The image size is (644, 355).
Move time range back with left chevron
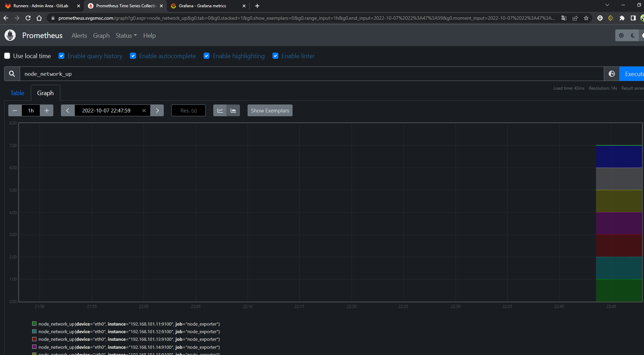pyautogui.click(x=68, y=110)
